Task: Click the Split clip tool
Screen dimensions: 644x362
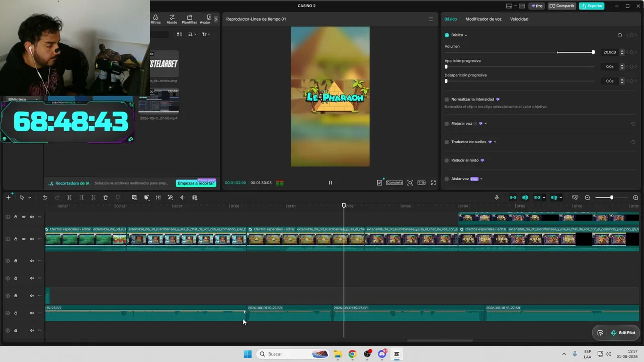Action: click(x=69, y=198)
